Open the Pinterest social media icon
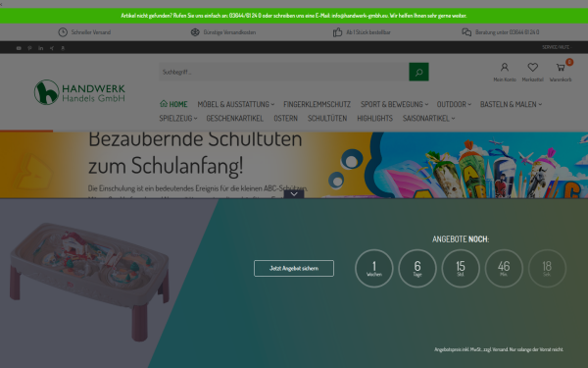Viewport: 588px width, 368px height. pyautogui.click(x=29, y=48)
